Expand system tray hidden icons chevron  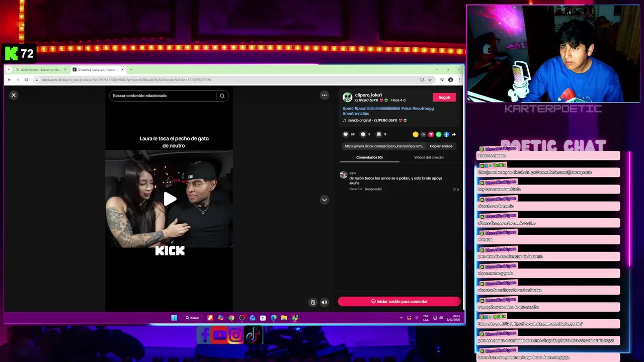pos(401,318)
